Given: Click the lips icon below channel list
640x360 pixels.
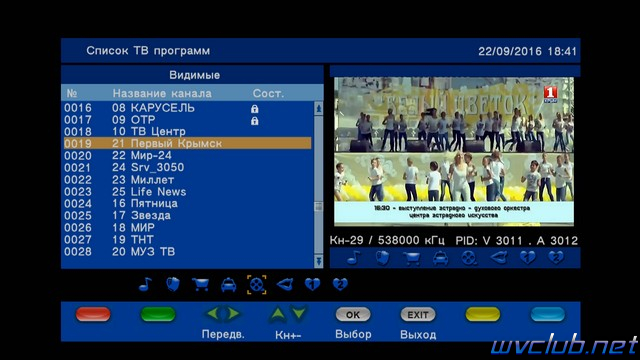Looking at the screenshot, I should [x=284, y=284].
